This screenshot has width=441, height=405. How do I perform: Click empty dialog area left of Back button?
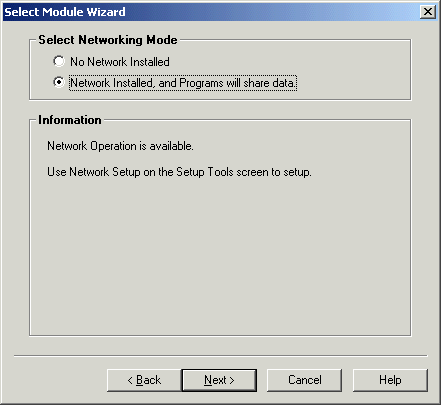(57, 380)
